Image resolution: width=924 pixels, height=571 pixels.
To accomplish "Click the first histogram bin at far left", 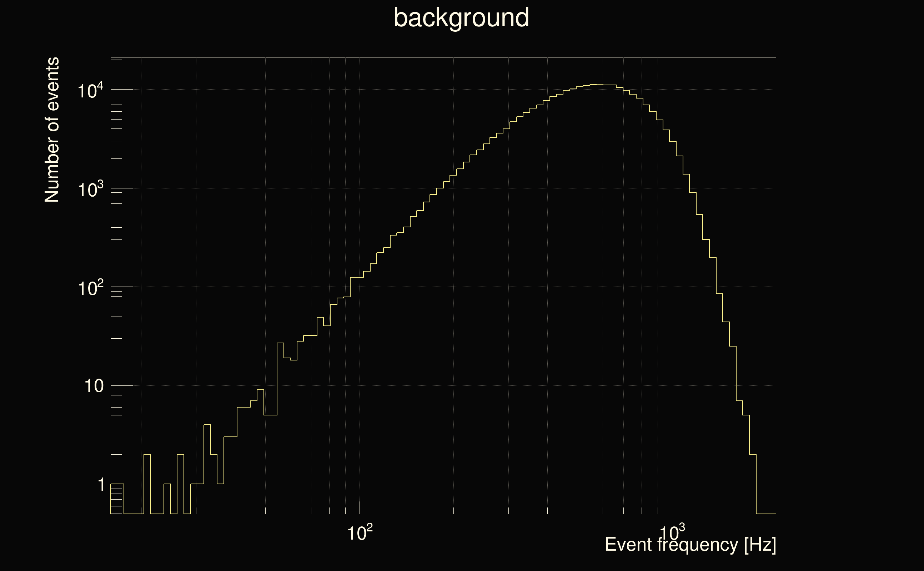I will pyautogui.click(x=117, y=484).
